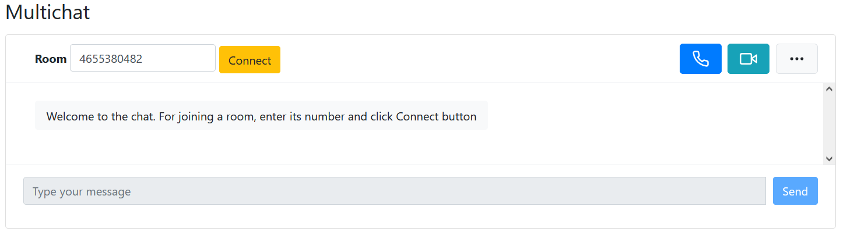Start a voice call with phone icon
The width and height of the screenshot is (868, 249).
tap(700, 59)
